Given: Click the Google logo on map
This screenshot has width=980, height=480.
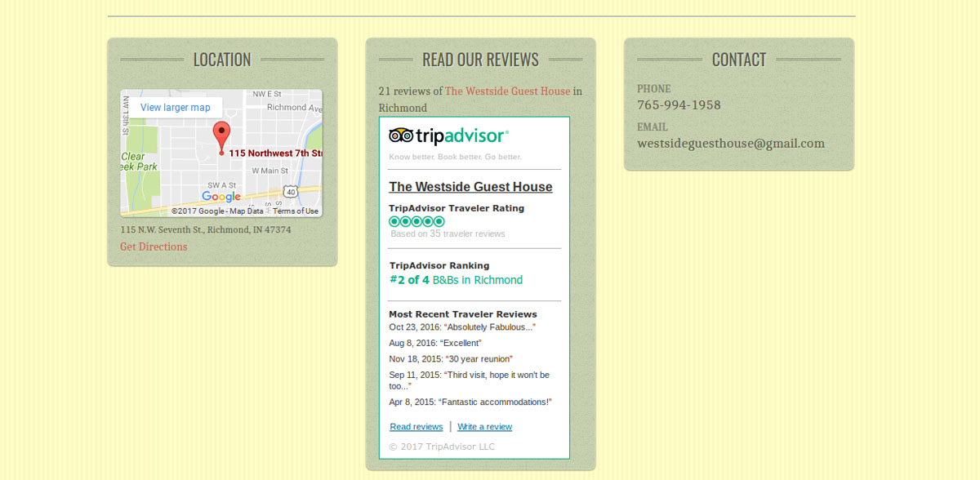Looking at the screenshot, I should point(221,197).
